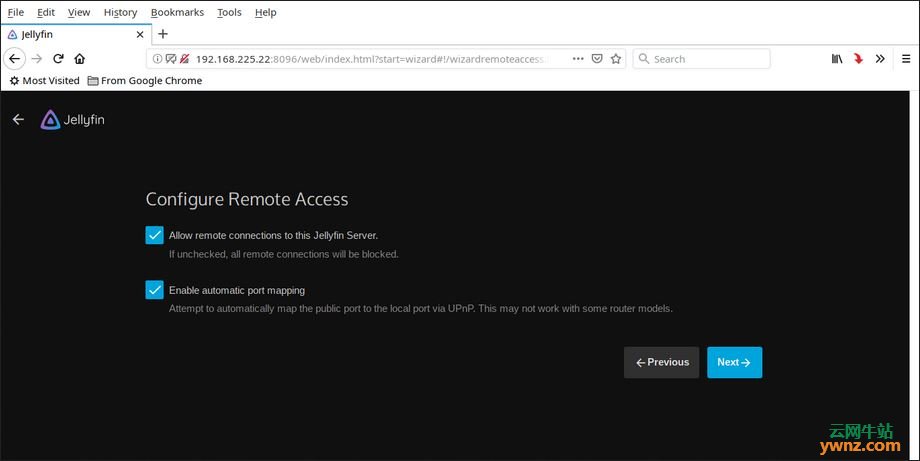920x461 pixels.
Task: Click the Next button
Action: (735, 362)
